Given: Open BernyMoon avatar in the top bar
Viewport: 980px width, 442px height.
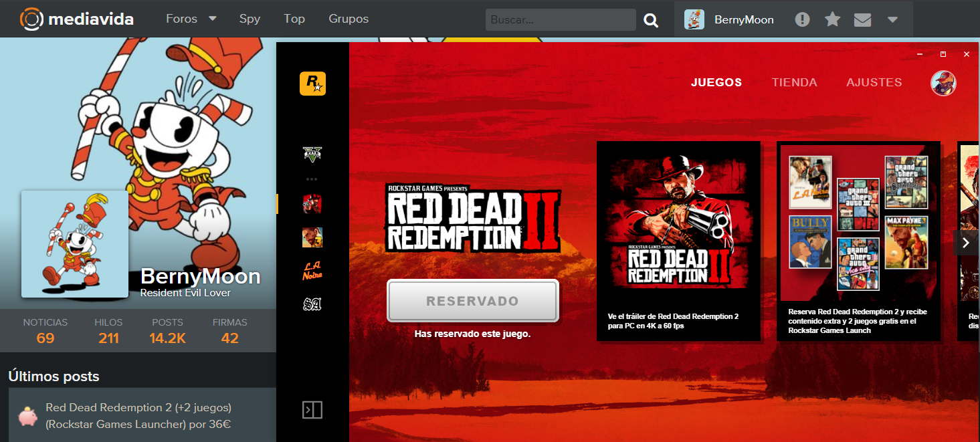Looking at the screenshot, I should coord(694,19).
